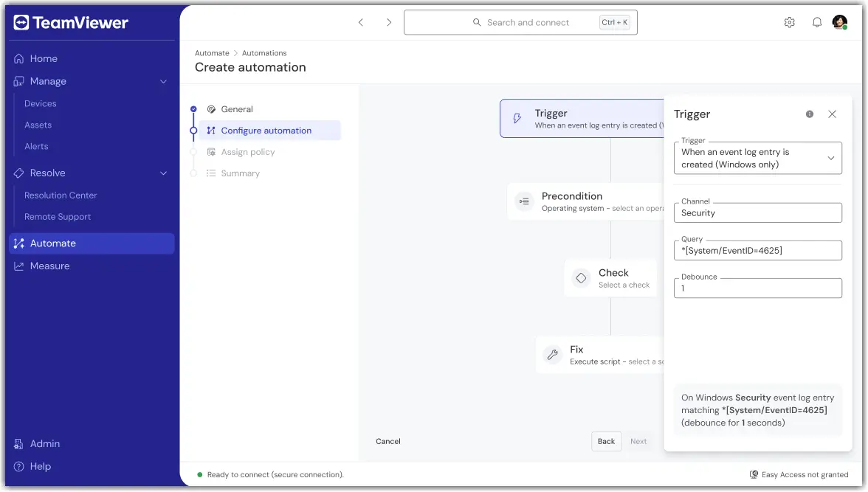868x492 pixels.
Task: Click the Precondition node icon
Action: 524,201
